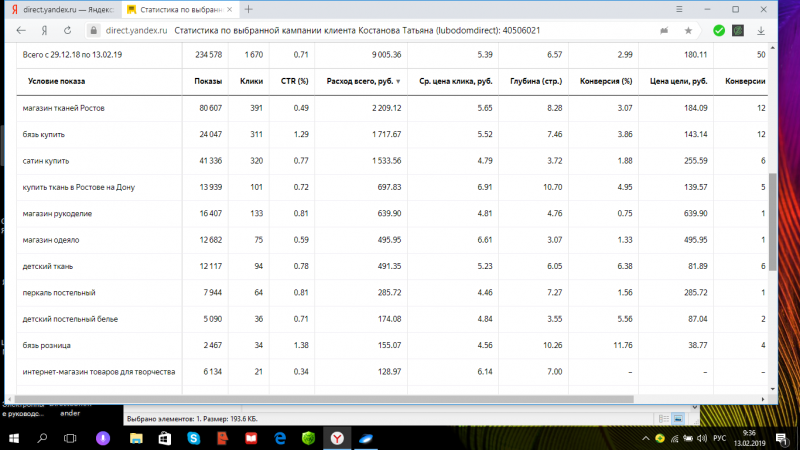
Task: Open the notification center icon
Action: pyautogui.click(x=781, y=438)
